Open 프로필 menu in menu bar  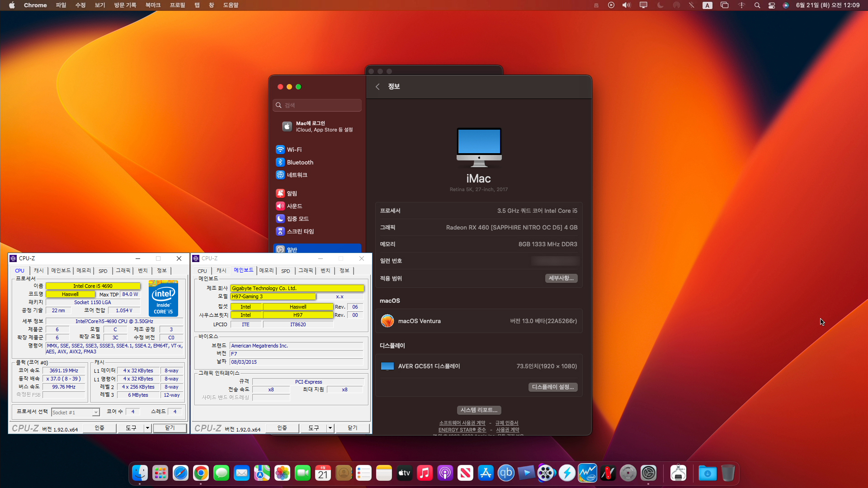click(177, 5)
